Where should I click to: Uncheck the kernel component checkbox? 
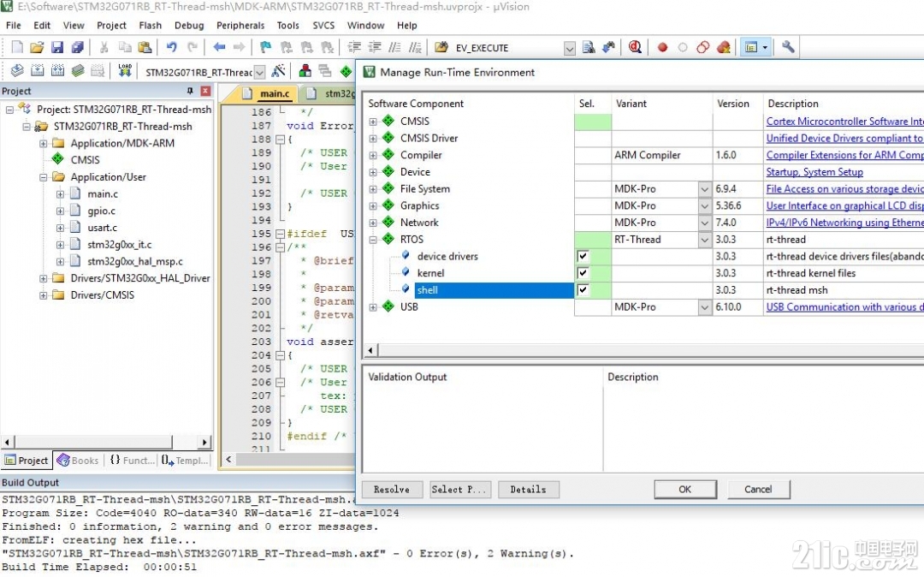(583, 273)
